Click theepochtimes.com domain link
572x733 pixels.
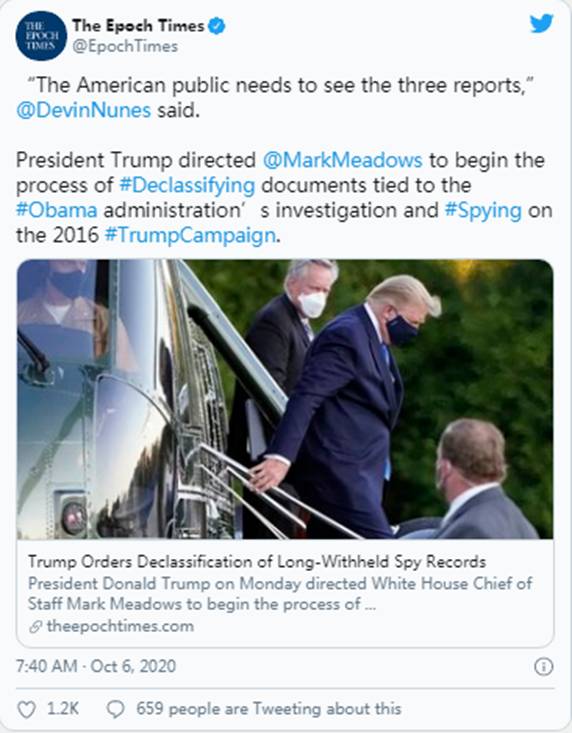(x=120, y=626)
